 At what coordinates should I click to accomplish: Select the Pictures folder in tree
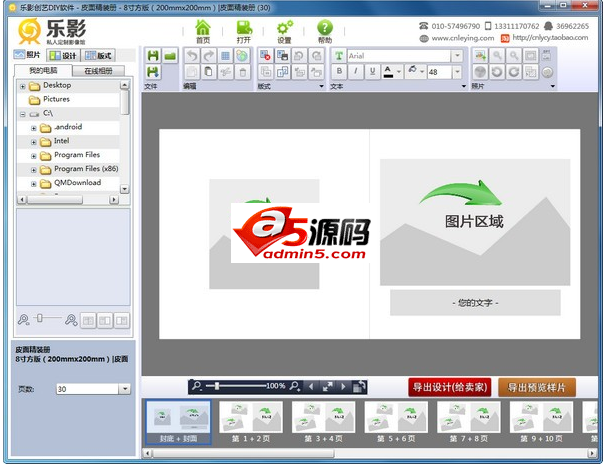click(56, 99)
